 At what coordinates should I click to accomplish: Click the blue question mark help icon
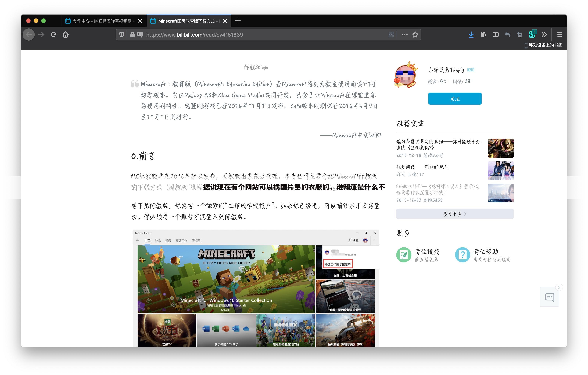462,255
